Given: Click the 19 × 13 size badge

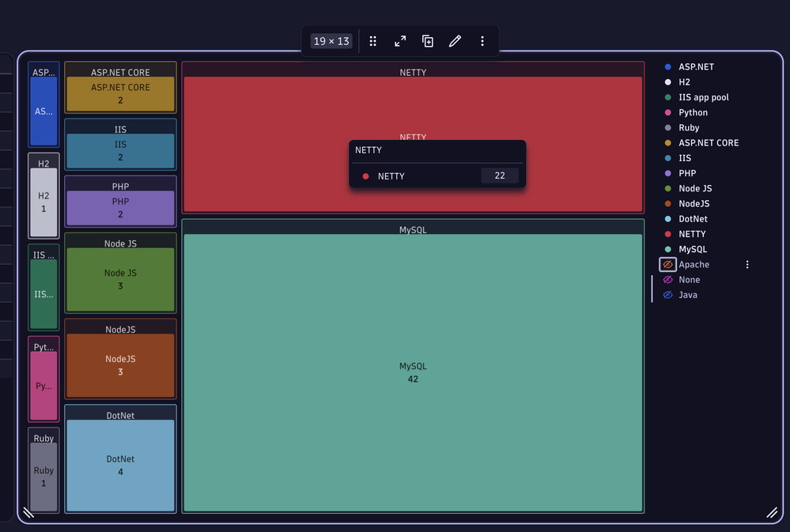Looking at the screenshot, I should pos(331,41).
